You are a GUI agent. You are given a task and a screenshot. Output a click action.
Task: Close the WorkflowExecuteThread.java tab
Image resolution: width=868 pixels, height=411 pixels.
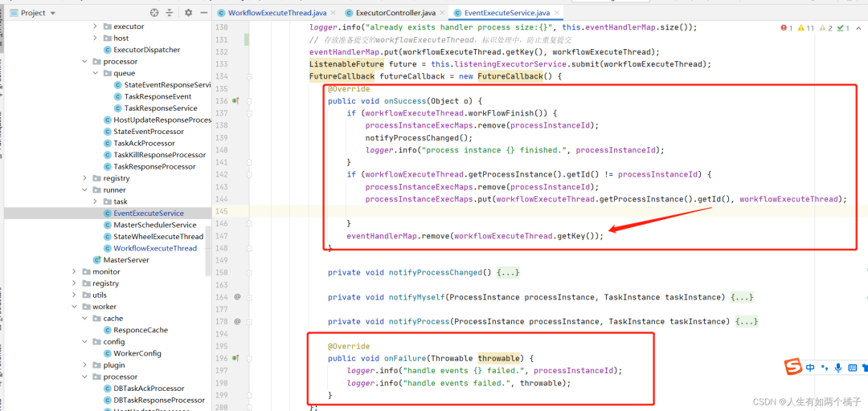pyautogui.click(x=332, y=12)
